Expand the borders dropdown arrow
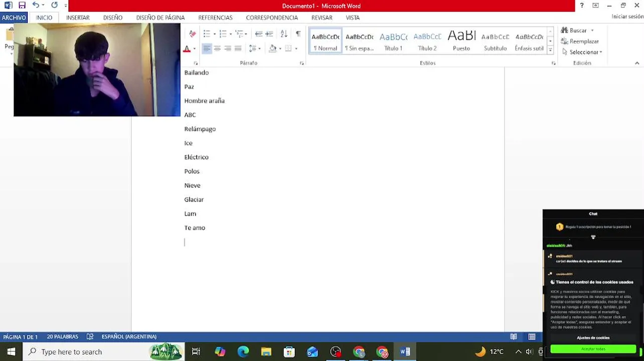Image resolution: width=644 pixels, height=361 pixels. click(296, 49)
